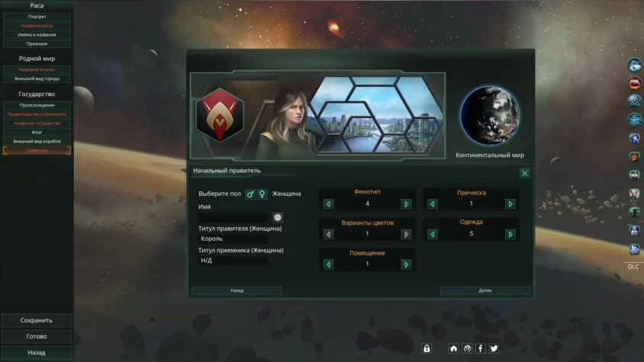644x362 pixels.
Task: Open Название расы in the sidebar
Action: pos(37,25)
